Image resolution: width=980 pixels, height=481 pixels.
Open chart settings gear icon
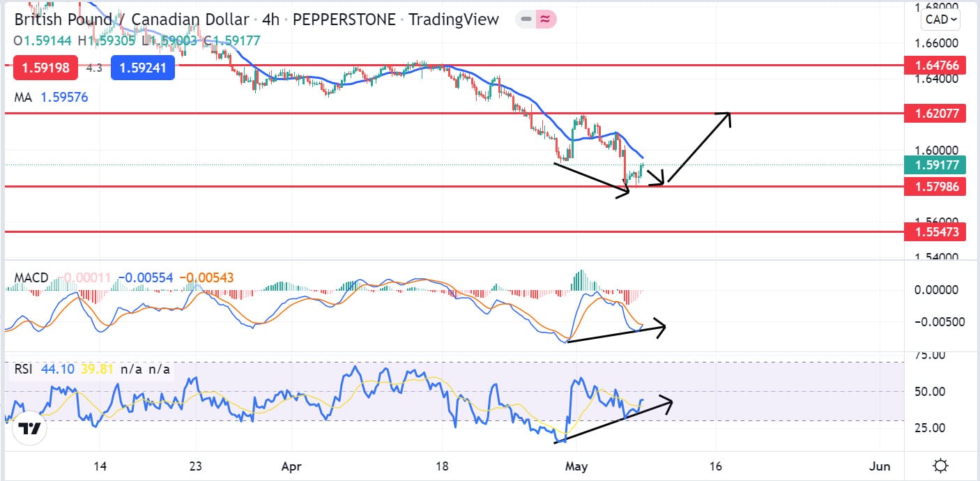tap(940, 466)
